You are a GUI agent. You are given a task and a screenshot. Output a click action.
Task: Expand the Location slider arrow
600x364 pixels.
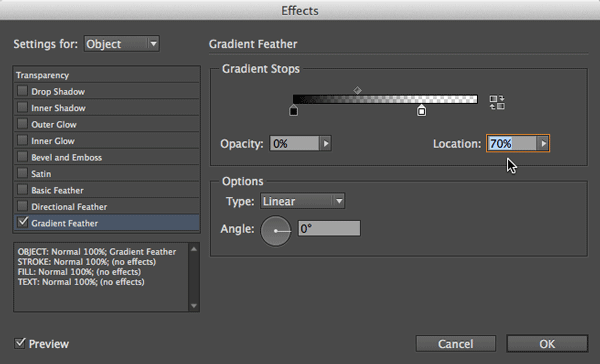543,144
